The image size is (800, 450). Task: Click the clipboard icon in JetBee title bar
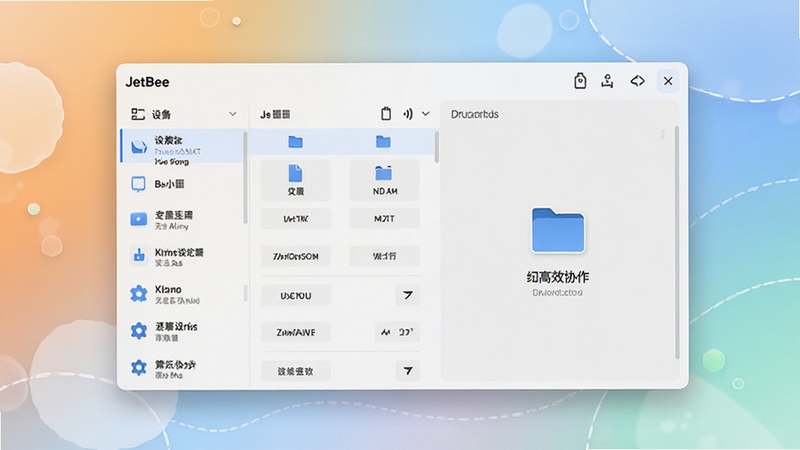(580, 81)
